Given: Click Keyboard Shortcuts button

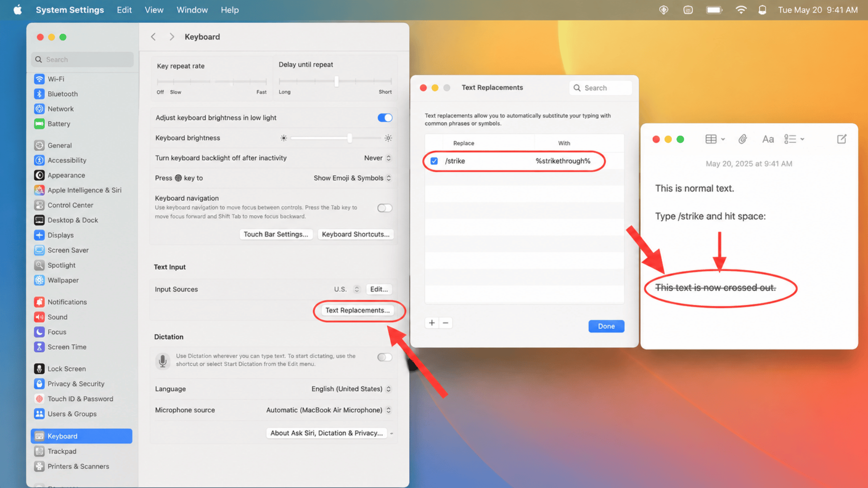Looking at the screenshot, I should pos(356,234).
